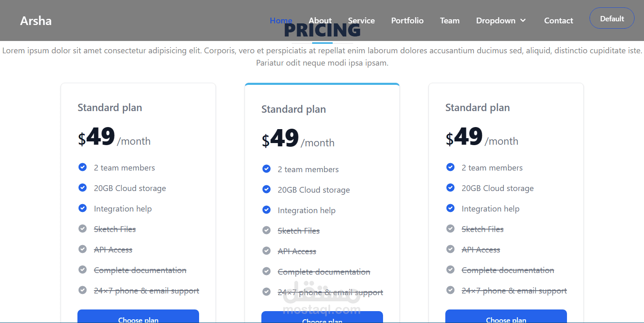Click the right card's Standard plan title
Image resolution: width=644 pixels, height=323 pixels.
[477, 108]
